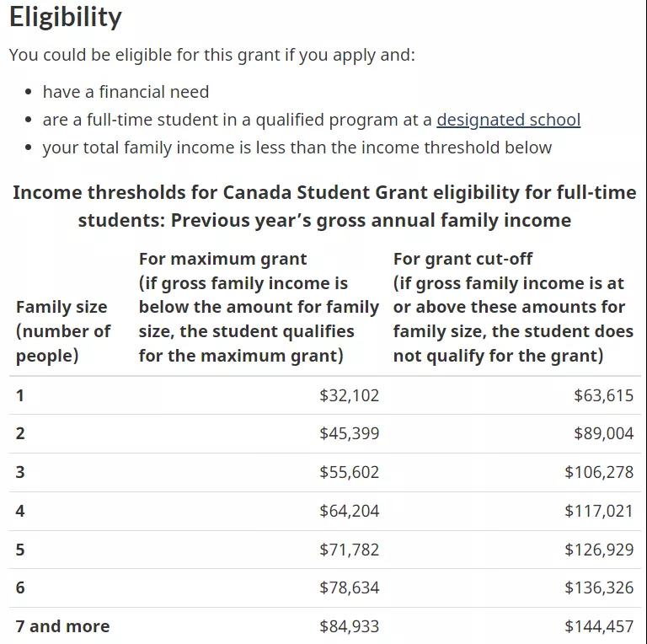Click the $117,021 cut-off amount
The image size is (647, 644).
(x=598, y=511)
